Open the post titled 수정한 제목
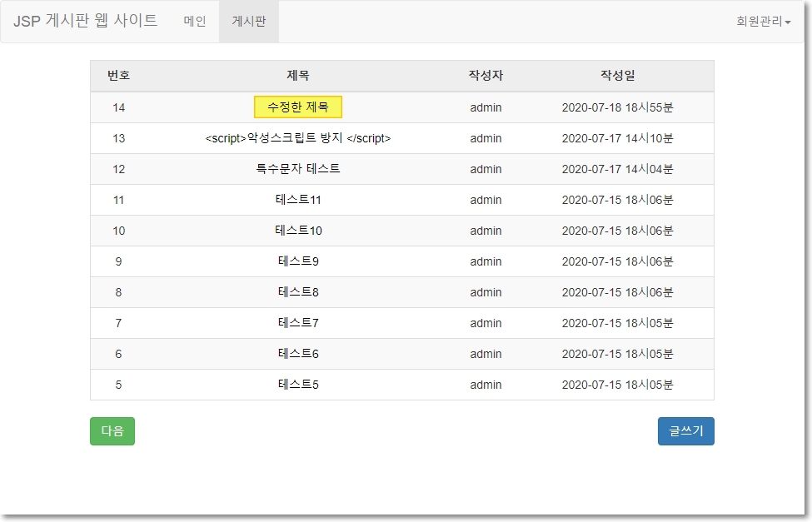Screen dimensions: 812x522 coord(298,107)
